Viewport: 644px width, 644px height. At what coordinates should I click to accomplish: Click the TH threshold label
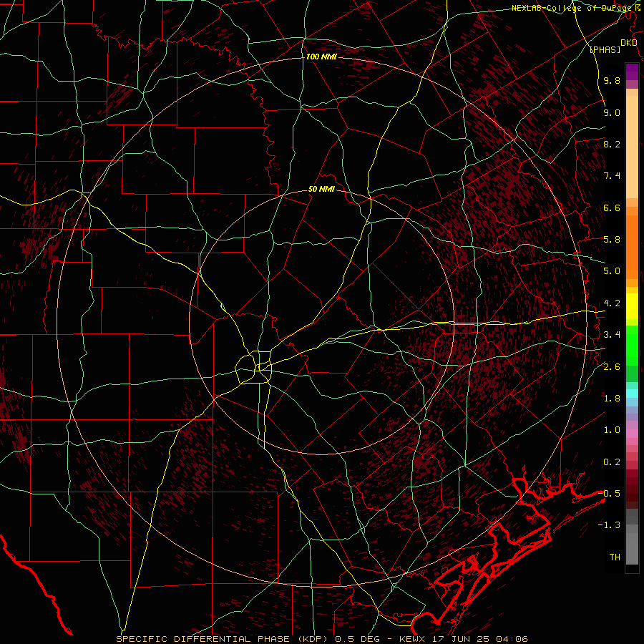tap(615, 557)
